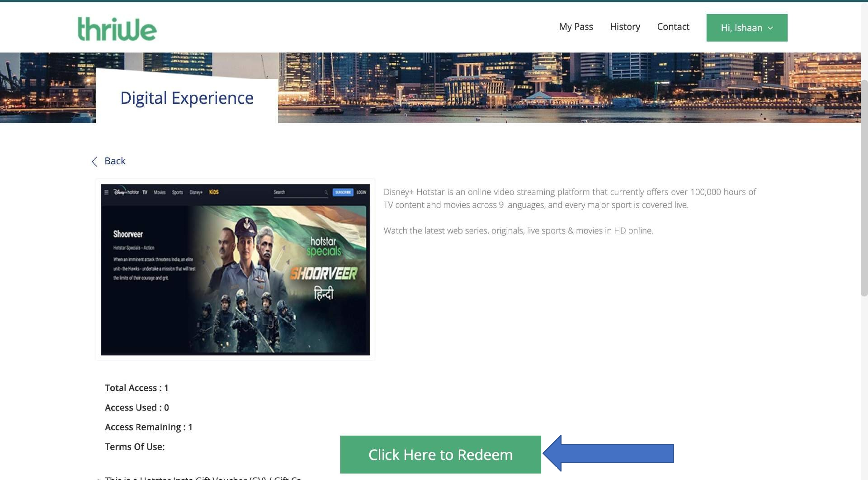868x488 pixels.
Task: Click the page's vertical scrollbar
Action: (864, 189)
